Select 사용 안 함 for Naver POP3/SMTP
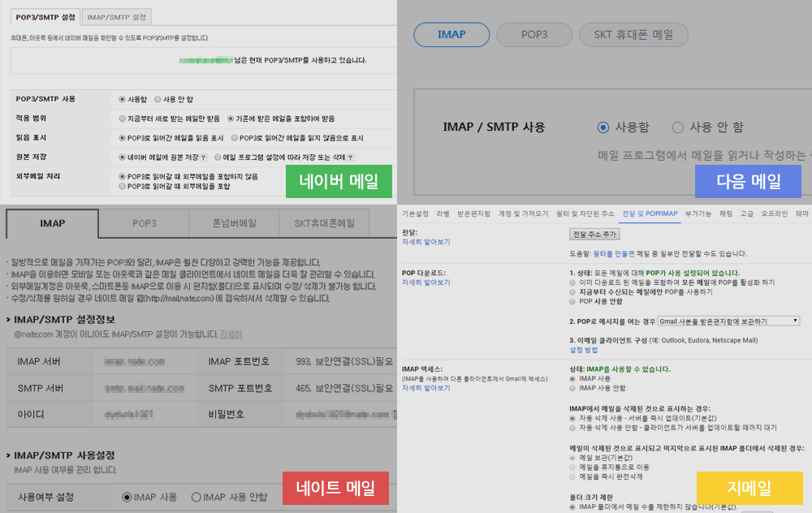This screenshot has width=812, height=513. click(158, 99)
